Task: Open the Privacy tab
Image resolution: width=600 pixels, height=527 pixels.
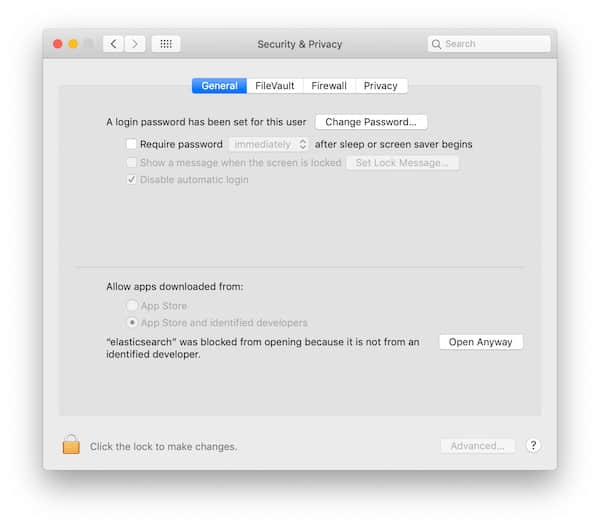Action: [x=380, y=86]
